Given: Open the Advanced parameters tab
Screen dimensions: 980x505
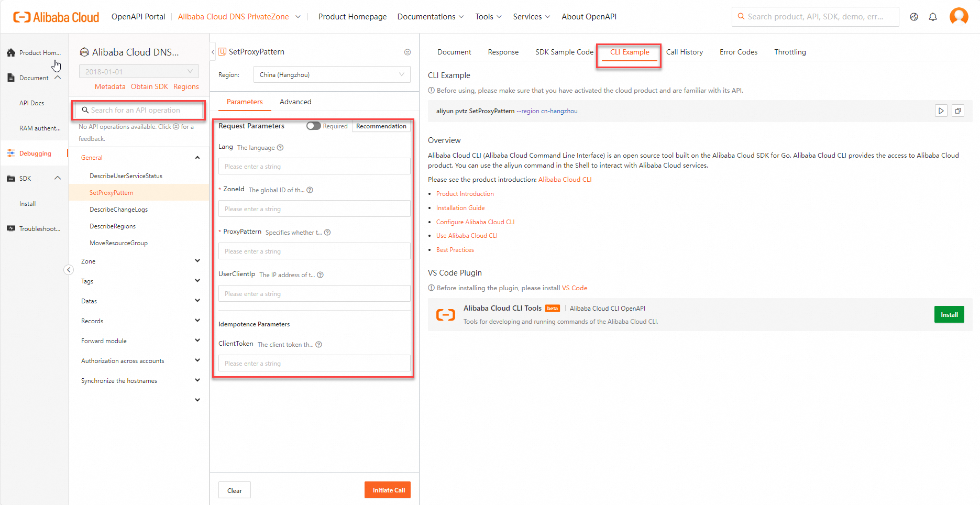Looking at the screenshot, I should [x=295, y=102].
